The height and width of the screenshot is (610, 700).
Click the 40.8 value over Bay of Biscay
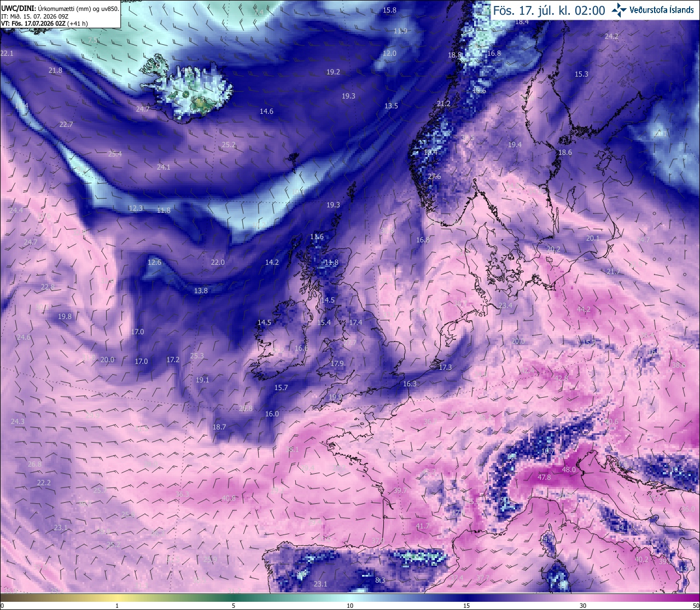(229, 498)
